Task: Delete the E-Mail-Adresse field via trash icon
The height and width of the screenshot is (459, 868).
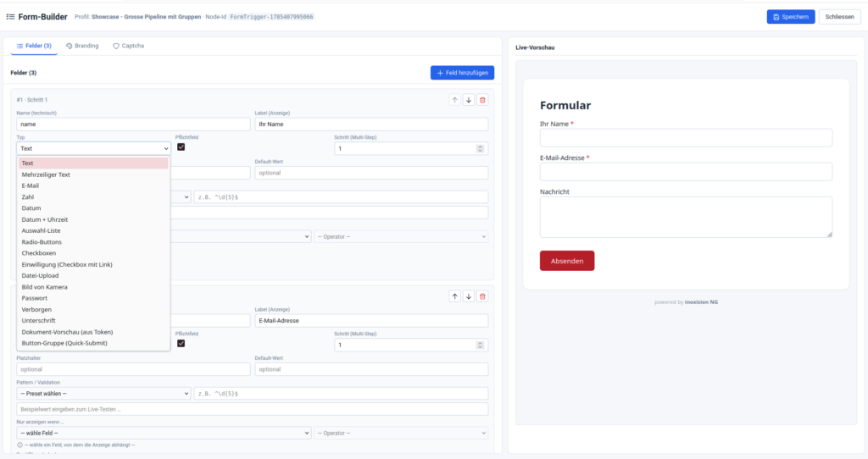Action: pyautogui.click(x=482, y=296)
